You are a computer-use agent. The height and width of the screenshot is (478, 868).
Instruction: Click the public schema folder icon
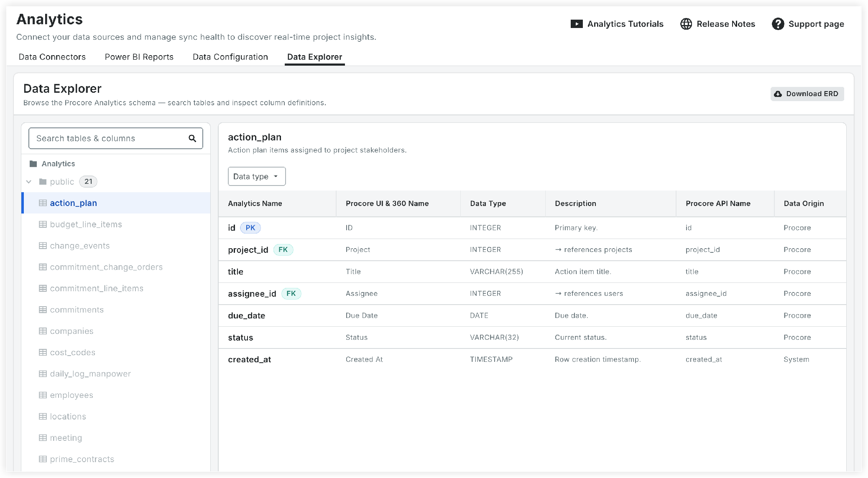43,182
